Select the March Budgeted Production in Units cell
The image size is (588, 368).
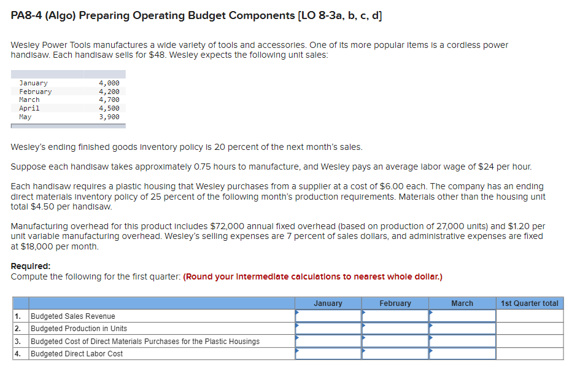click(463, 328)
